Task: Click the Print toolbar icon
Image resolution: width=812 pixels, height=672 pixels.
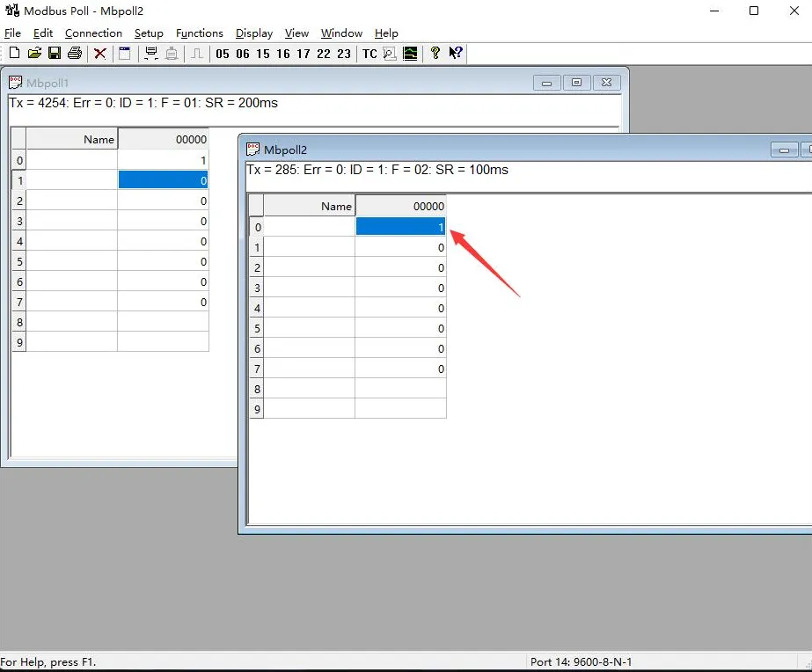Action: 75,54
